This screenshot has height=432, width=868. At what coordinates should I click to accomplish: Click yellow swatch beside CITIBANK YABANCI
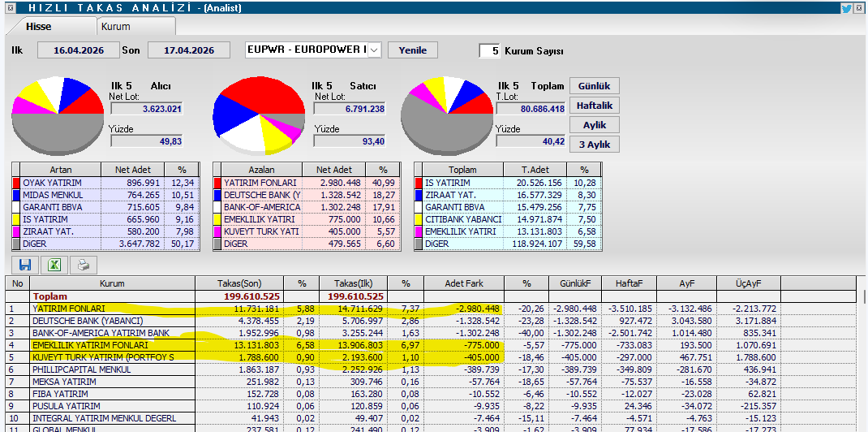coord(419,219)
